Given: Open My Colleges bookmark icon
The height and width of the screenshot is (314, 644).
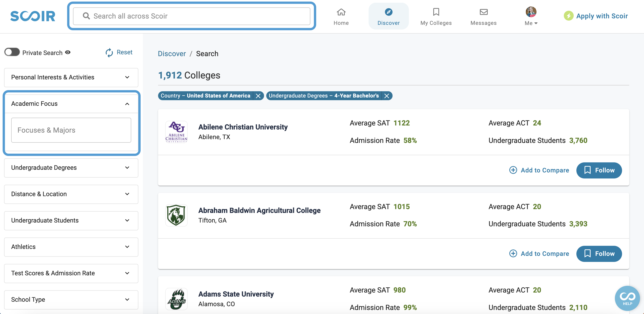Looking at the screenshot, I should click(x=436, y=12).
